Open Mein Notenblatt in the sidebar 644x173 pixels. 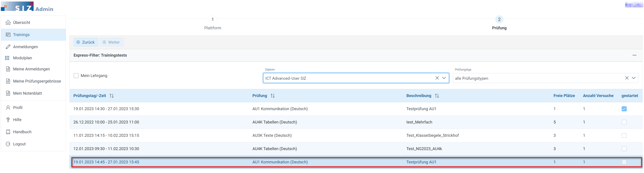33,93
